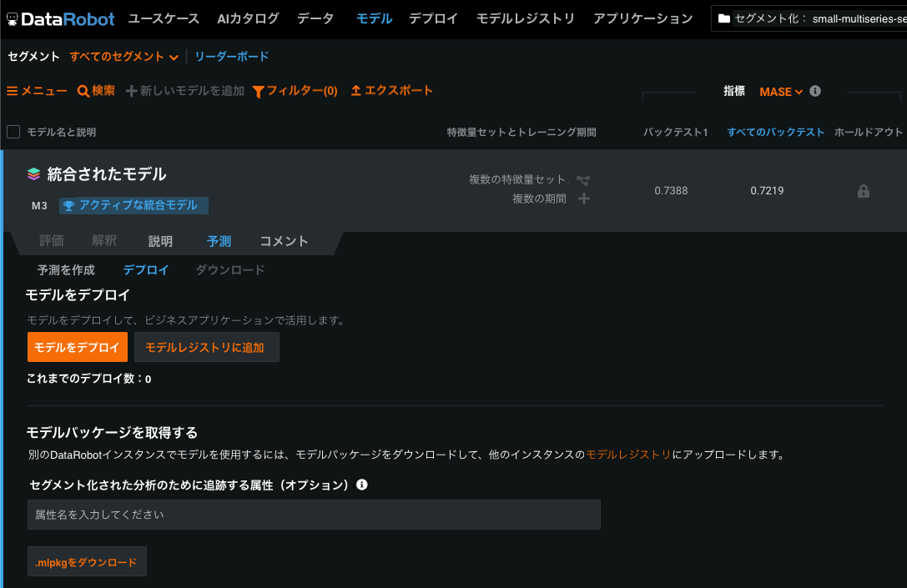
Task: Click the stacked layers icon of 統合されたモデル
Action: point(33,174)
